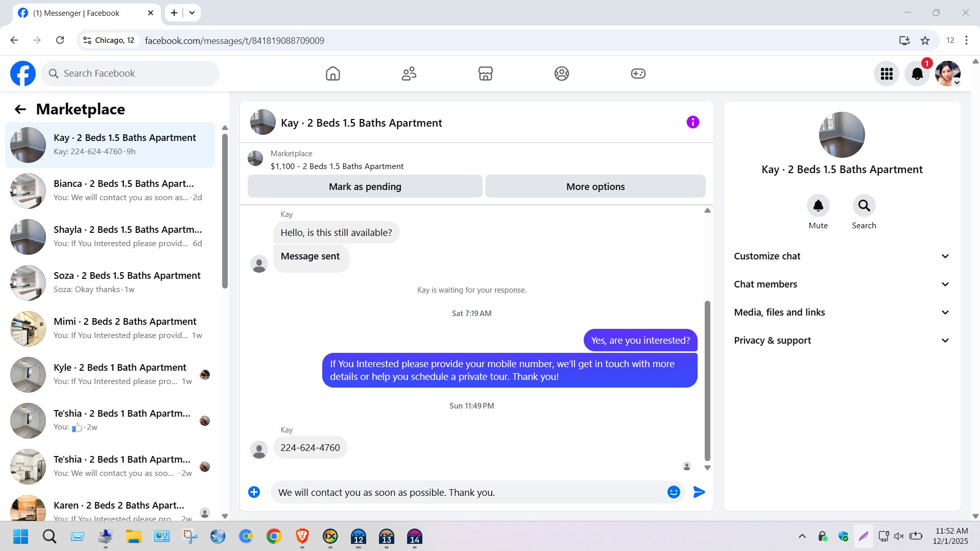Image resolution: width=980 pixels, height=551 pixels.
Task: Open the tab search dropdown arrow
Action: pyautogui.click(x=192, y=13)
